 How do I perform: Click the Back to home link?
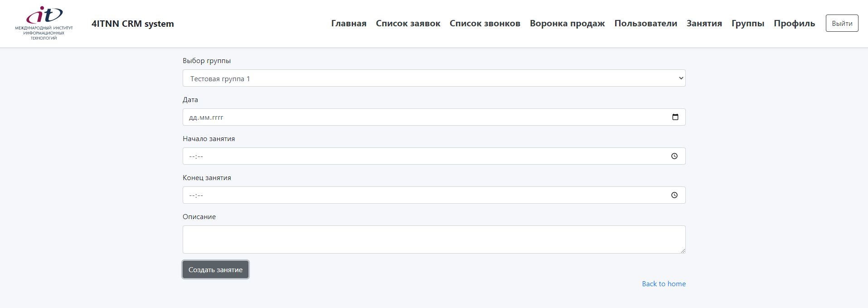[x=663, y=284]
